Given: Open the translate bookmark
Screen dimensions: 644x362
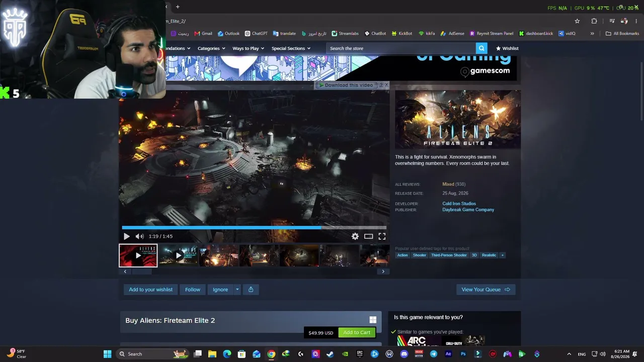Looking at the screenshot, I should click(284, 34).
